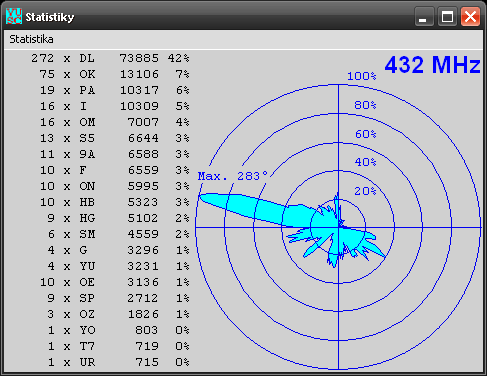Select the 10 x HB row
The image size is (487, 376).
pos(114,202)
